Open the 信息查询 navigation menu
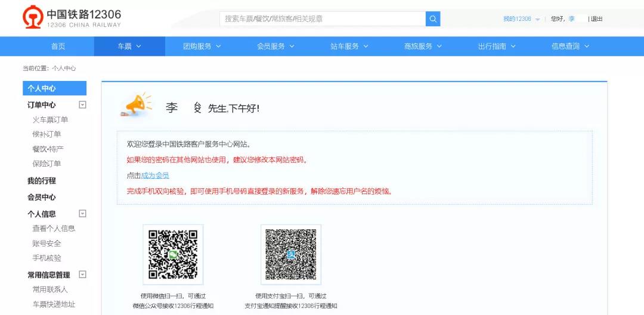 (x=570, y=46)
